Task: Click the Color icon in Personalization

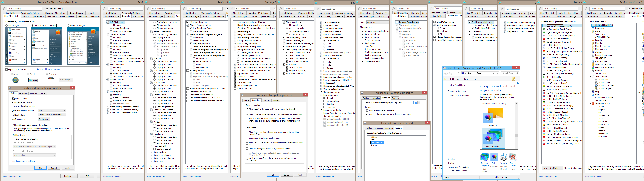Action: pyautogui.click(x=494, y=157)
